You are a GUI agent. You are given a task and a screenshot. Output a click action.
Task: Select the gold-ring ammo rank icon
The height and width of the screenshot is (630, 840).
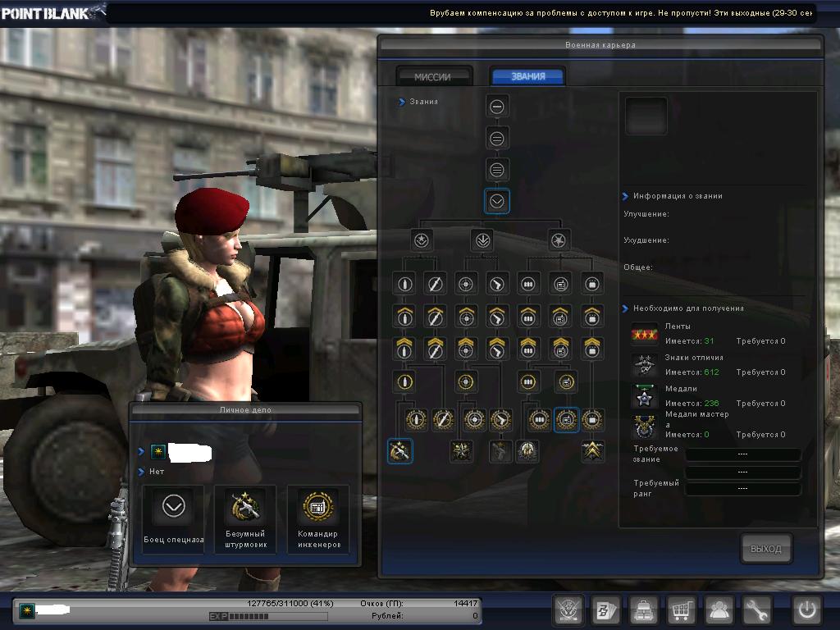coord(528,382)
